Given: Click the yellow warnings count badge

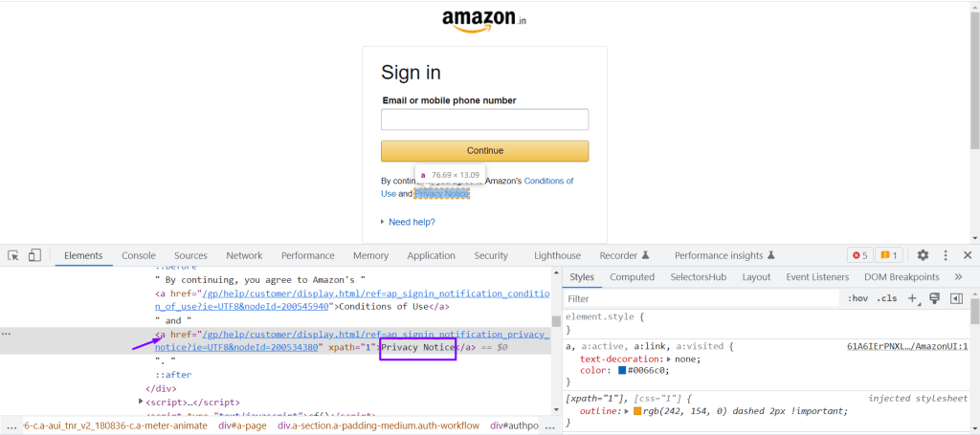Looking at the screenshot, I should pyautogui.click(x=888, y=255).
